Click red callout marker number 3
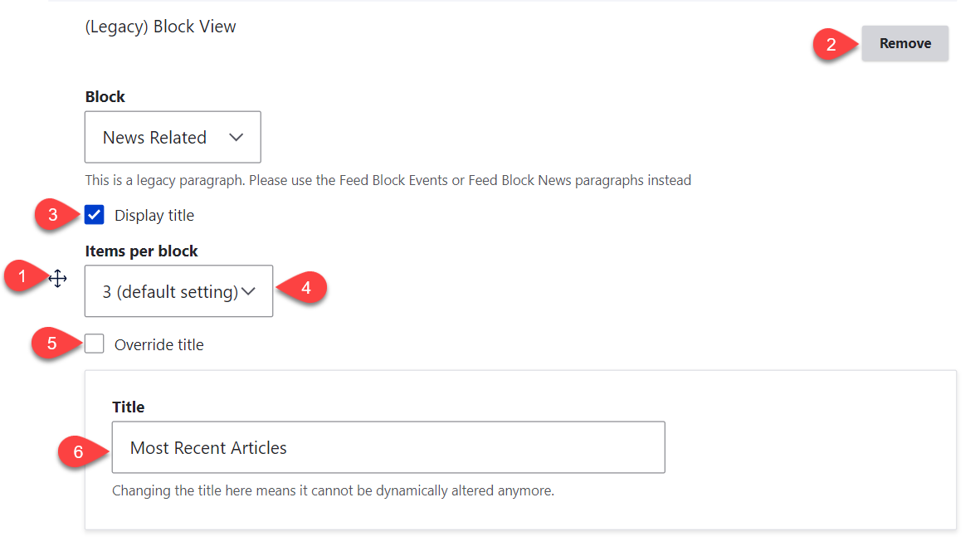Viewport: 980px width, 551px height. 53,216
